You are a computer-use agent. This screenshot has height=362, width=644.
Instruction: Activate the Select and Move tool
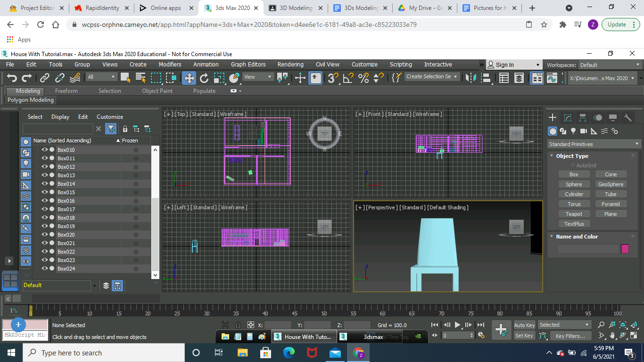click(x=189, y=78)
